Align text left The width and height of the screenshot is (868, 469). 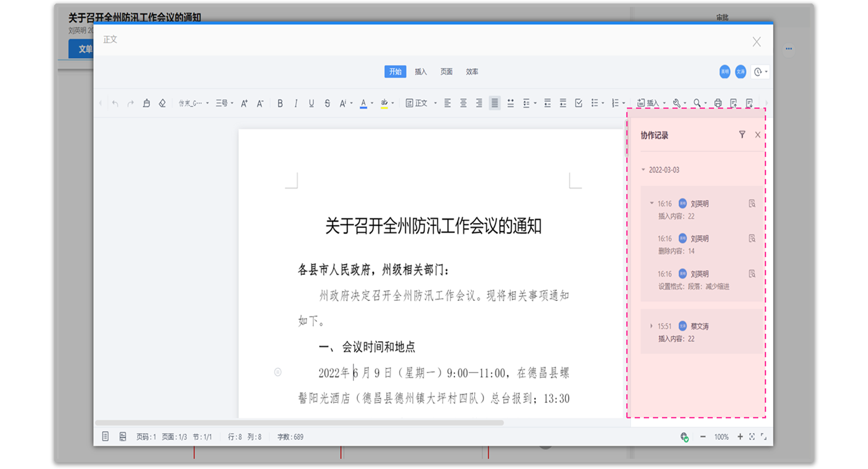click(x=448, y=103)
